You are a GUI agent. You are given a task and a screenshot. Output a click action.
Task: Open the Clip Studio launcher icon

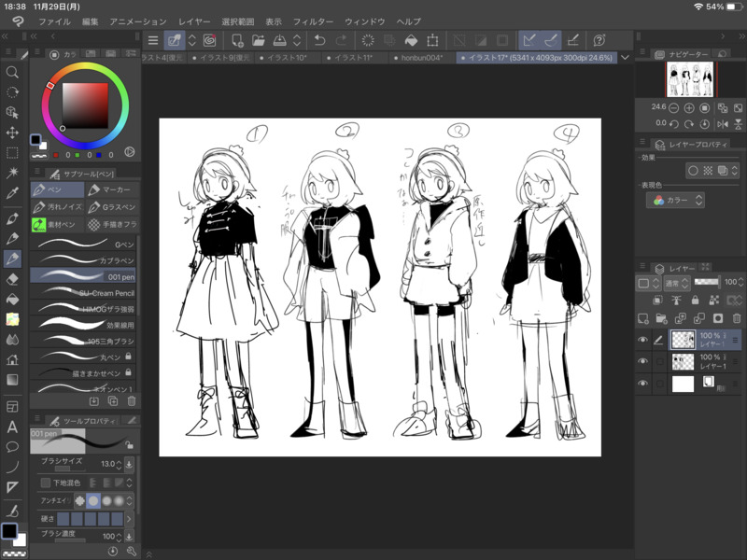17,21
